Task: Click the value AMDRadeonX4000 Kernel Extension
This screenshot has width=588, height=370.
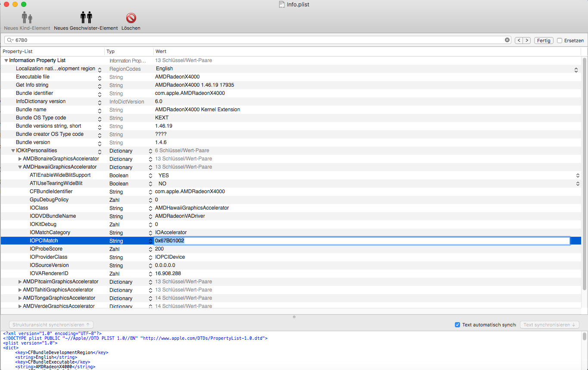Action: 198,110
